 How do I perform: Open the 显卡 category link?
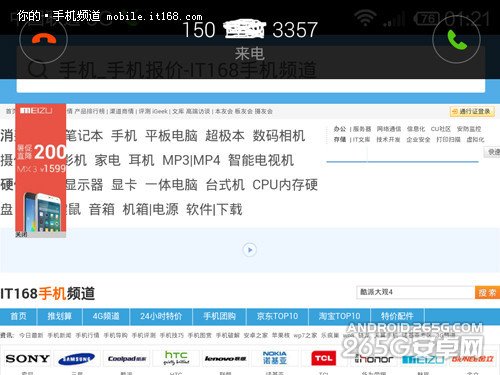(x=124, y=185)
